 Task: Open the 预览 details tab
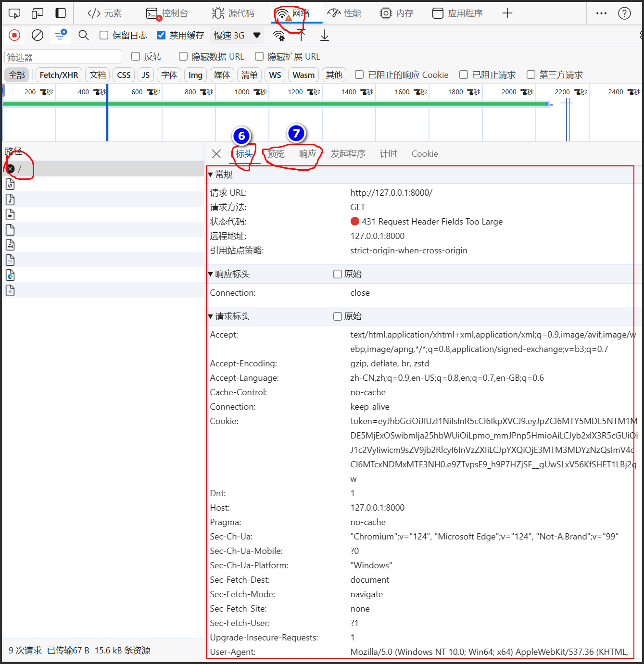pyautogui.click(x=276, y=154)
